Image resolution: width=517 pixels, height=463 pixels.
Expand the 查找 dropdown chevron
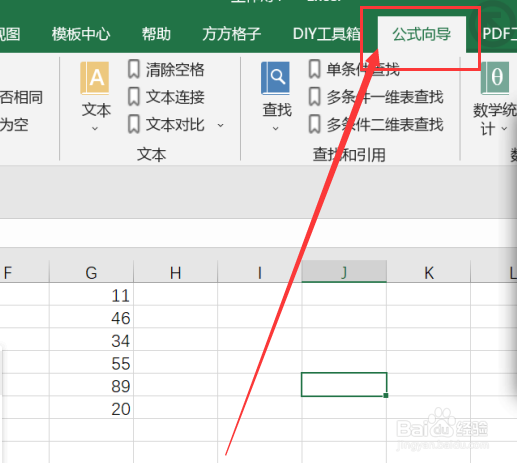click(x=276, y=128)
